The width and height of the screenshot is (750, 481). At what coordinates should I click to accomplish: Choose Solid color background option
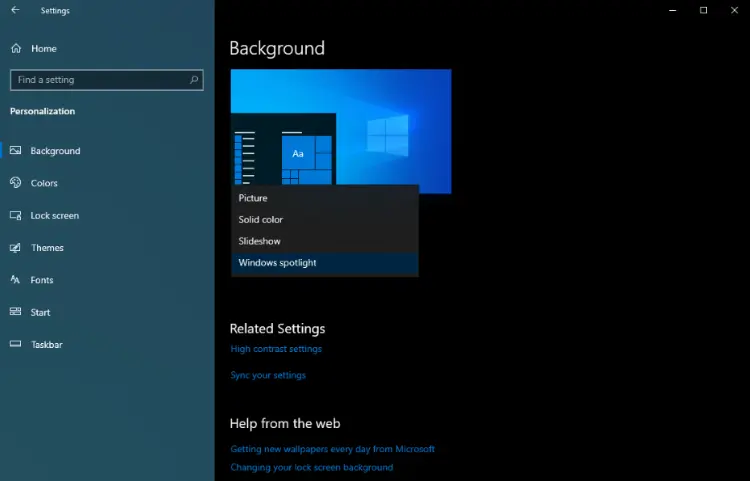click(x=325, y=219)
